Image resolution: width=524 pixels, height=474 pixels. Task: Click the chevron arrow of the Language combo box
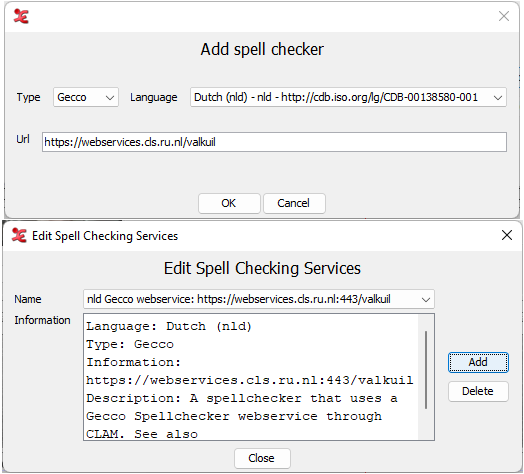(498, 98)
